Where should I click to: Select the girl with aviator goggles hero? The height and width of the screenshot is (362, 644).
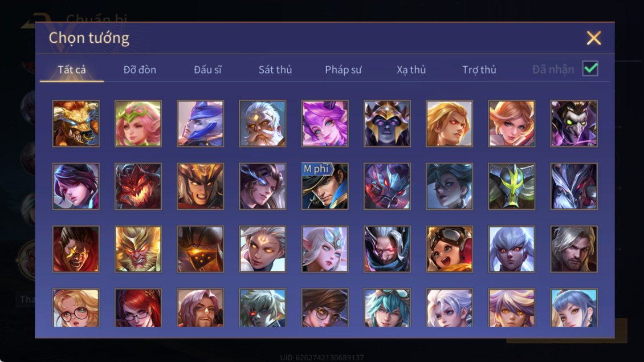pos(449,249)
